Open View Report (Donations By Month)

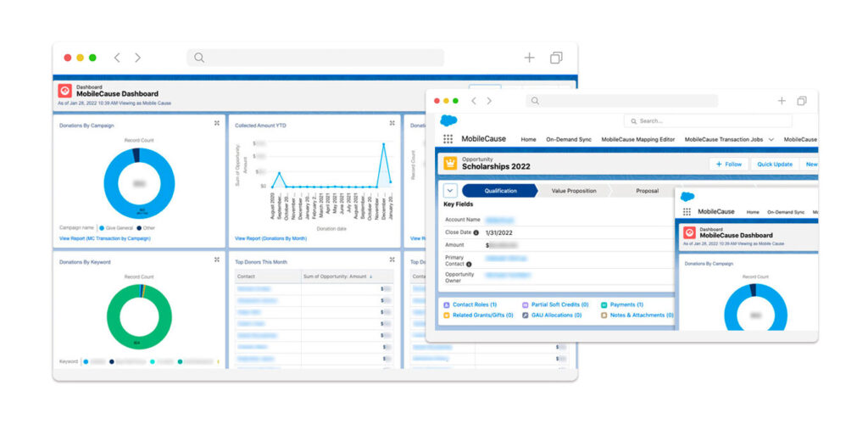coord(270,238)
